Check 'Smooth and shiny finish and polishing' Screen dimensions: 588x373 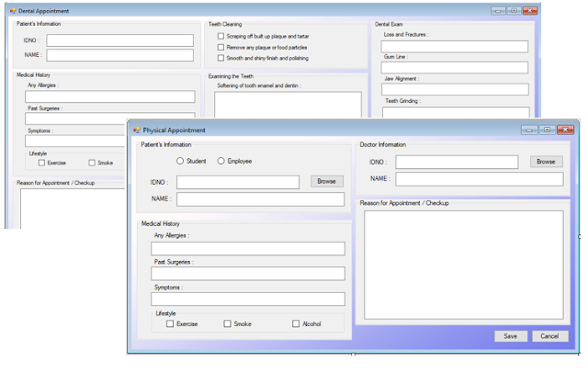(220, 58)
